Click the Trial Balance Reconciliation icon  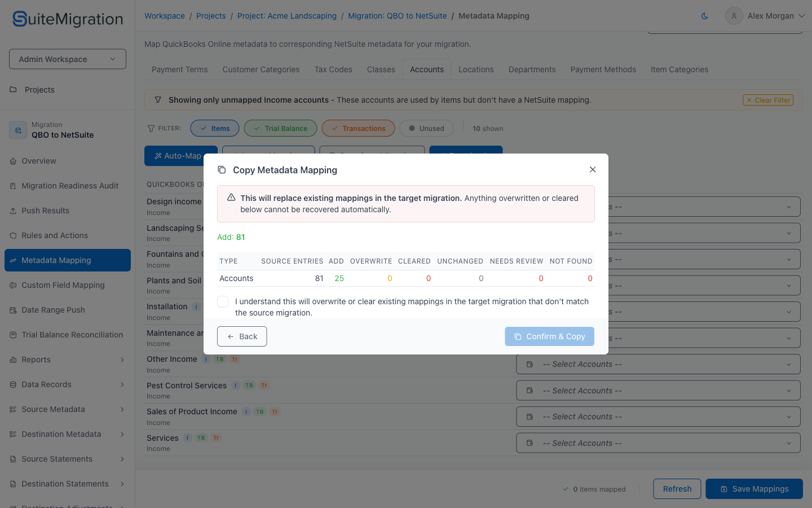13,335
